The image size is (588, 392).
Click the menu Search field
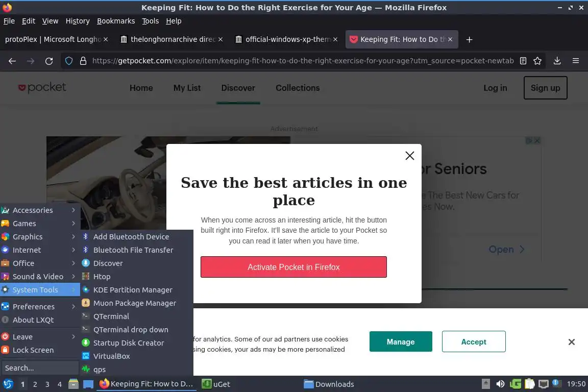point(40,368)
